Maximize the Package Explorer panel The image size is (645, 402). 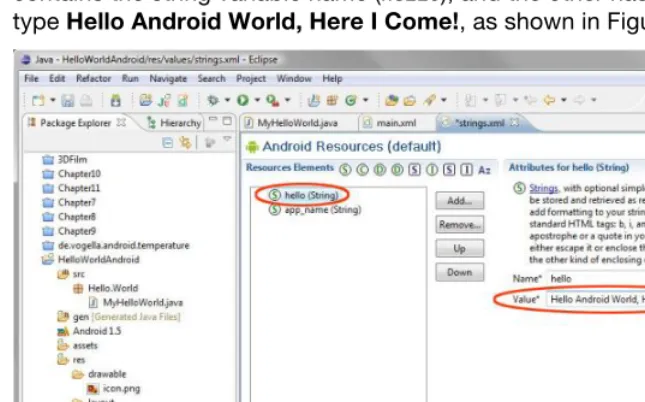click(227, 121)
